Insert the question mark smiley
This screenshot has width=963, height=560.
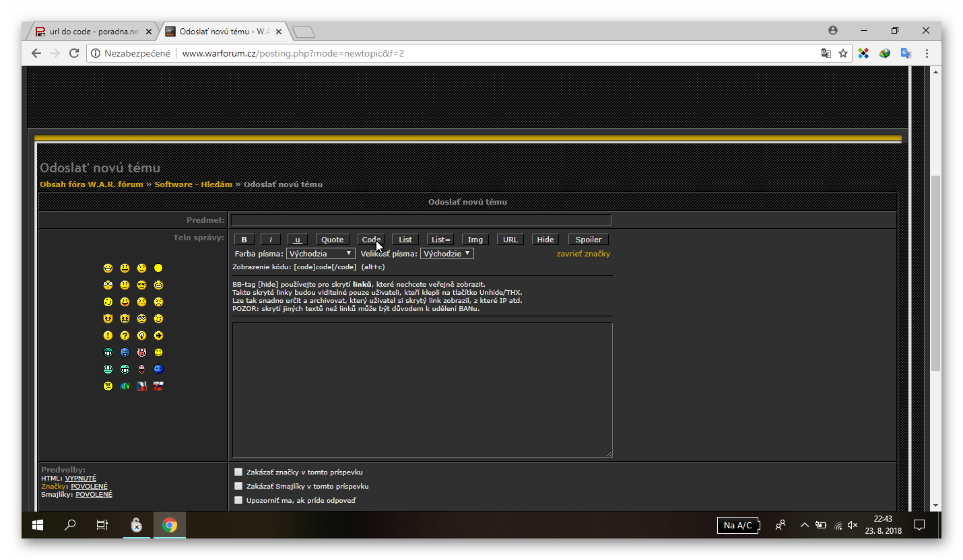125,335
